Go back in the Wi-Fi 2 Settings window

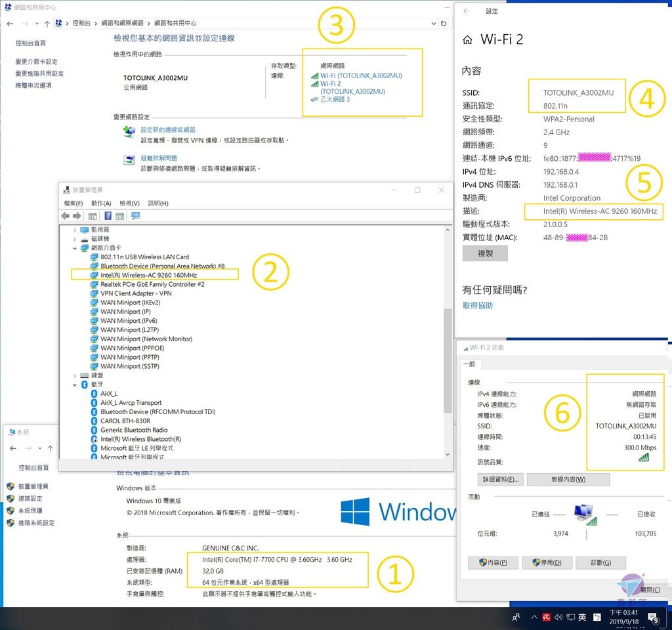467,11
